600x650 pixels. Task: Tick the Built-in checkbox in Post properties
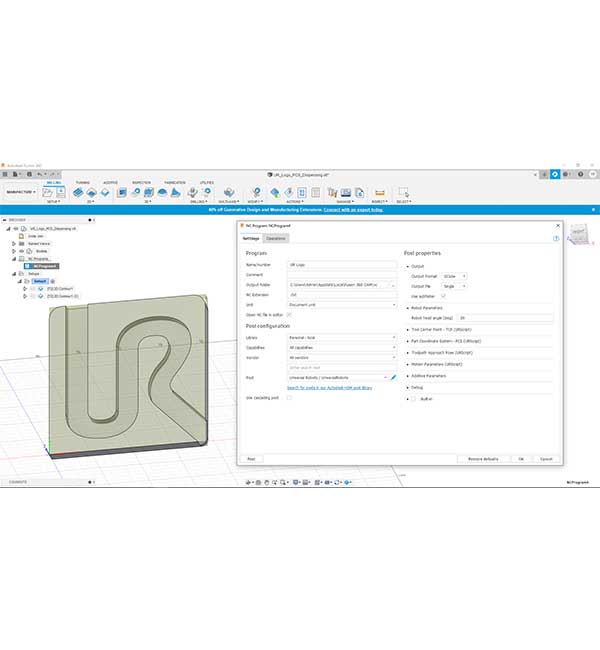coord(413,399)
